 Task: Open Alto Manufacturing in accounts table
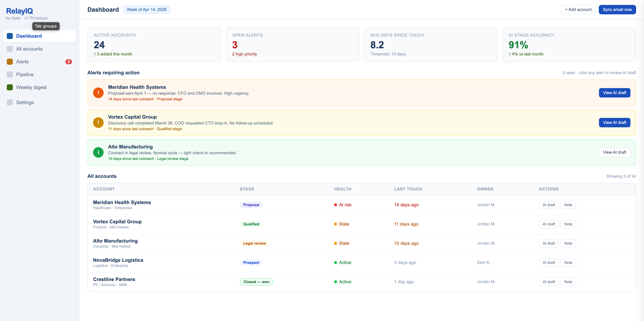tap(115, 241)
